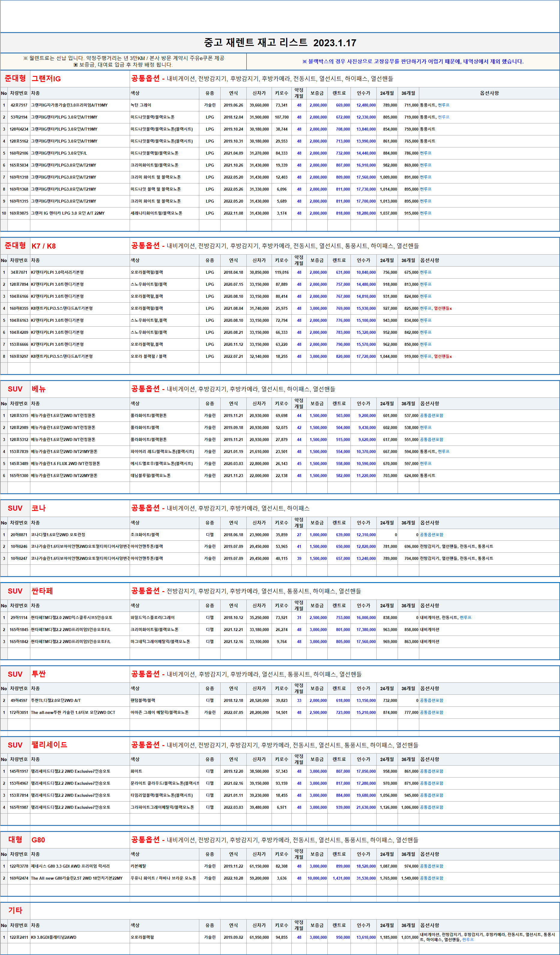Click color cell 초크화이트/블랙

tap(145, 535)
